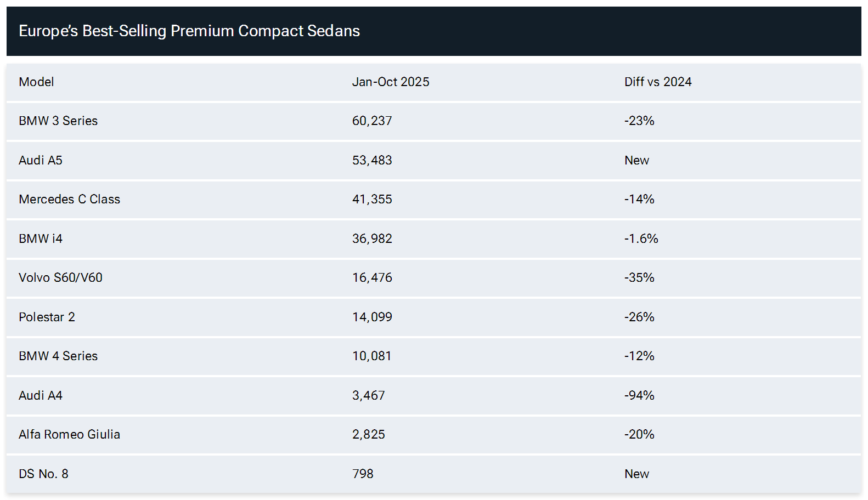Select the -1.6% difference cell
Viewport: 868px width, 500px height.
click(641, 239)
